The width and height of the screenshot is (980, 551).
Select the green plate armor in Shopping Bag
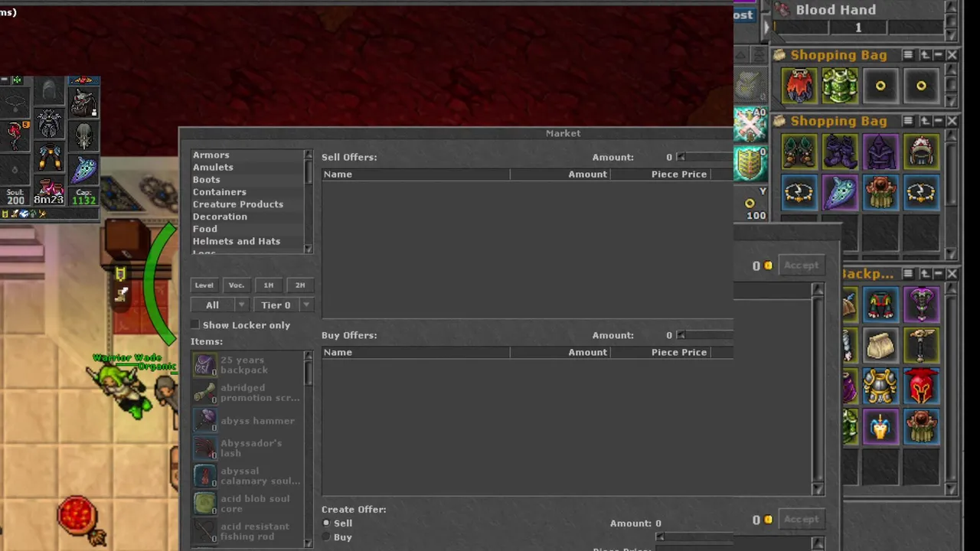coord(840,86)
